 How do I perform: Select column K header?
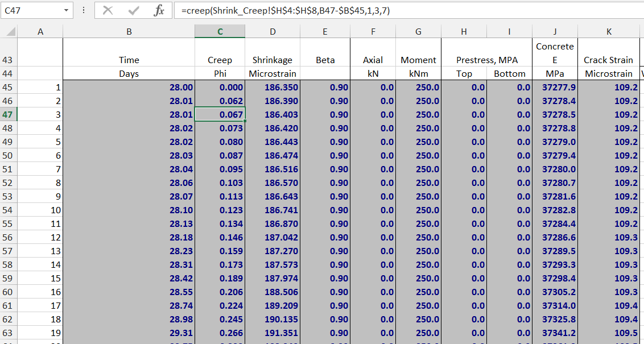[x=608, y=32]
